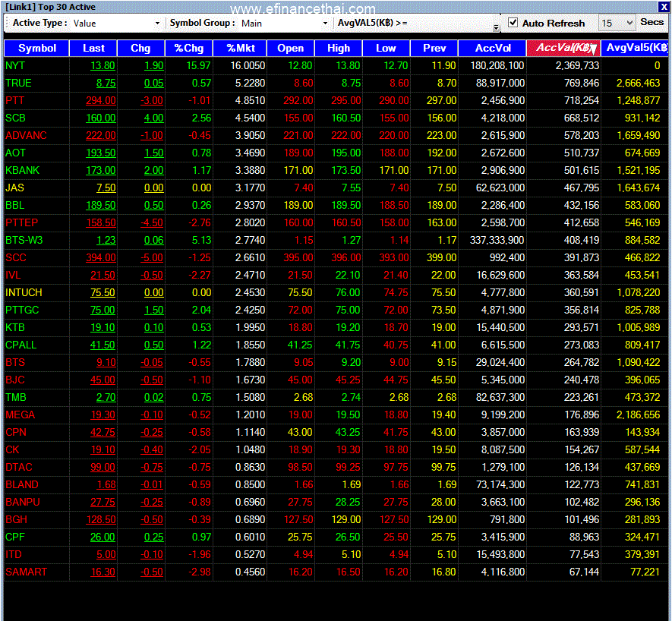Viewport: 672px width, 621px height.
Task: Select the ADVANC symbol
Action: coord(26,135)
